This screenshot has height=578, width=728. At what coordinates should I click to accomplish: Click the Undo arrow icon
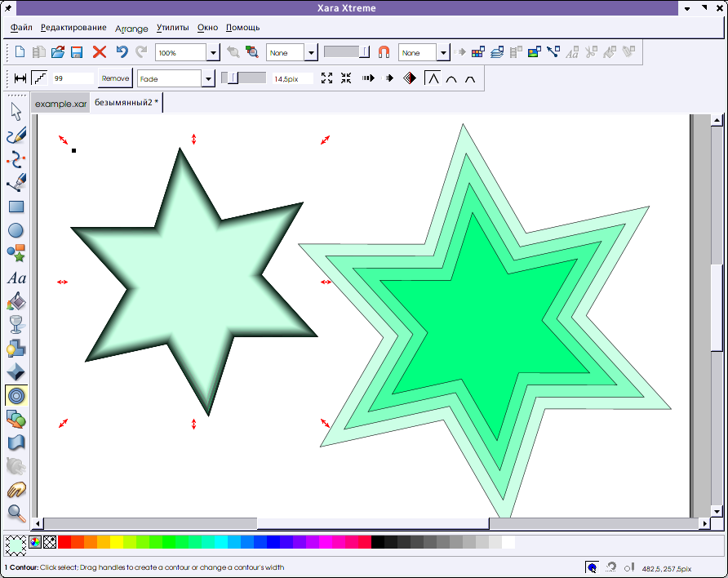pos(122,52)
